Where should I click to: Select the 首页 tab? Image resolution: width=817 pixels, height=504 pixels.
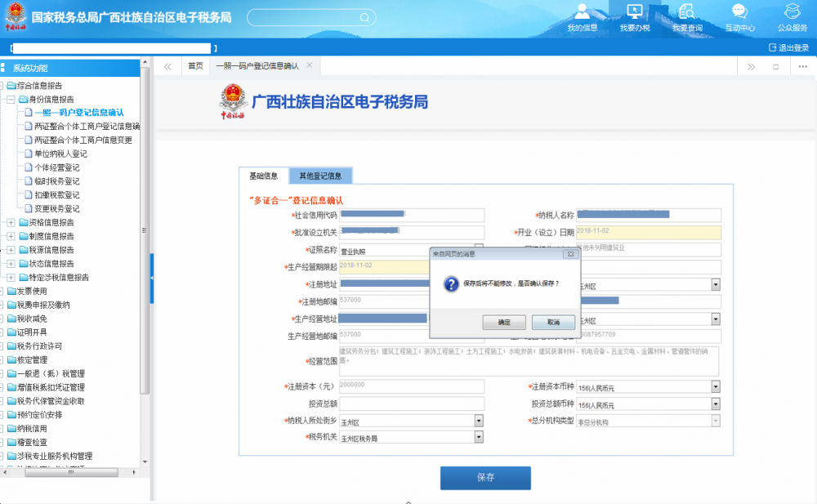195,66
